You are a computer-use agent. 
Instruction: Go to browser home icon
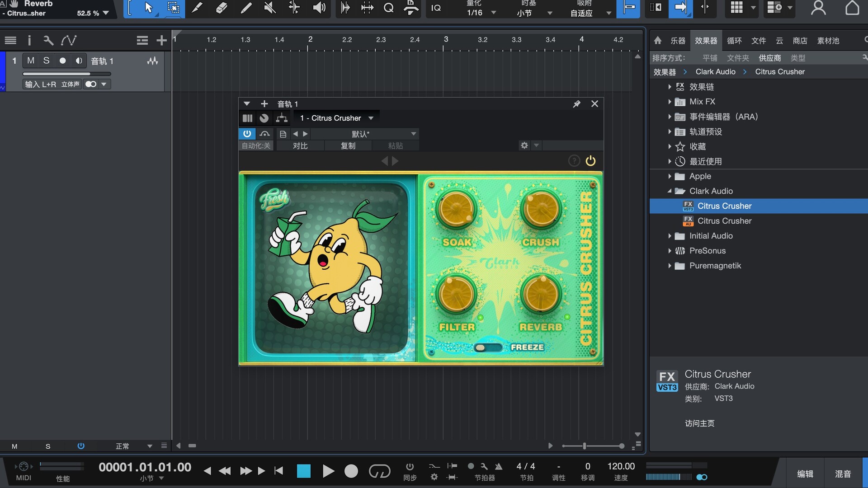(658, 41)
